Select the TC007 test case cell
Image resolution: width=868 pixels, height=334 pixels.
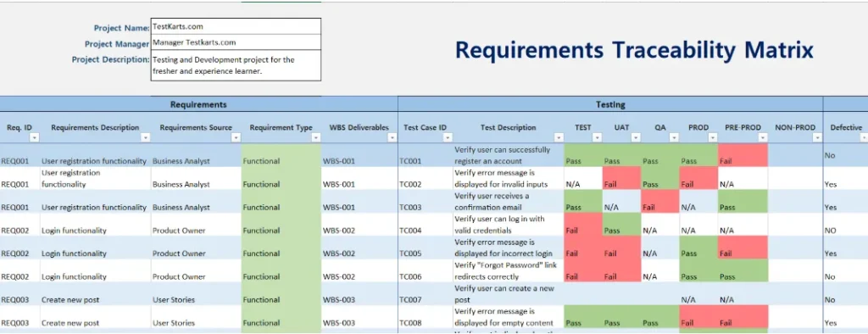click(x=426, y=294)
